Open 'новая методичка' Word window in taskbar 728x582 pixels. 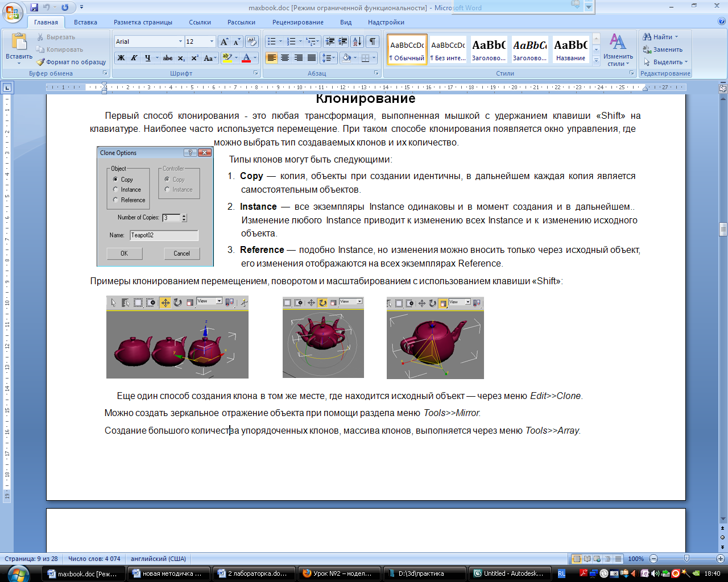coord(168,573)
